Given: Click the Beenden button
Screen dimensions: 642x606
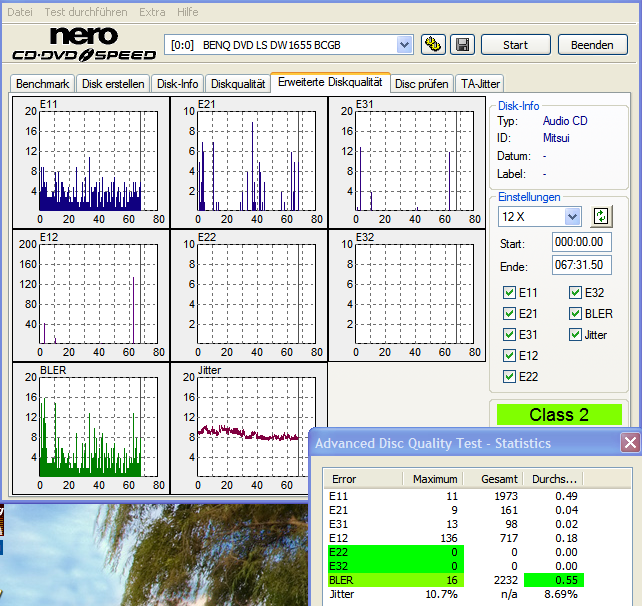Looking at the screenshot, I should [x=592, y=45].
